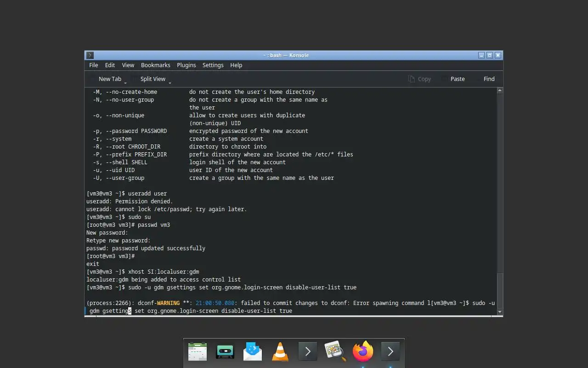Click the terminal scrollbar down arrow
Viewport: 588px width, 368px height.
500,311
